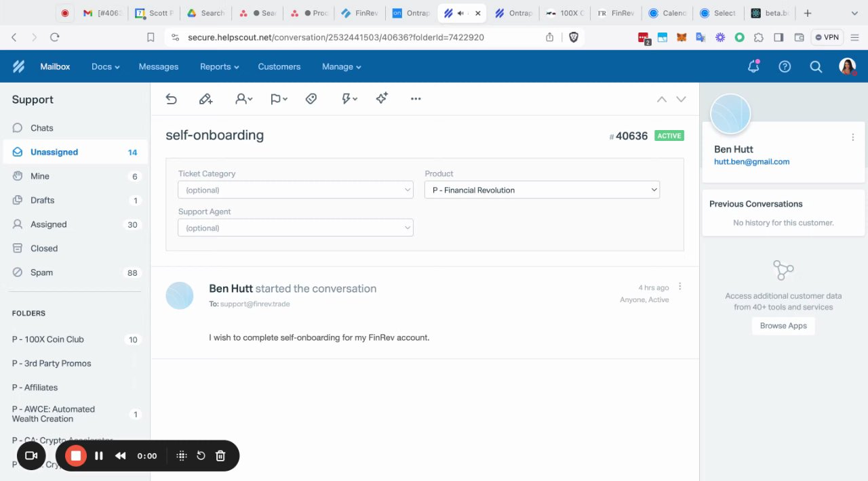The width and height of the screenshot is (868, 481).
Task: Open the Closed folder
Action: click(75, 249)
